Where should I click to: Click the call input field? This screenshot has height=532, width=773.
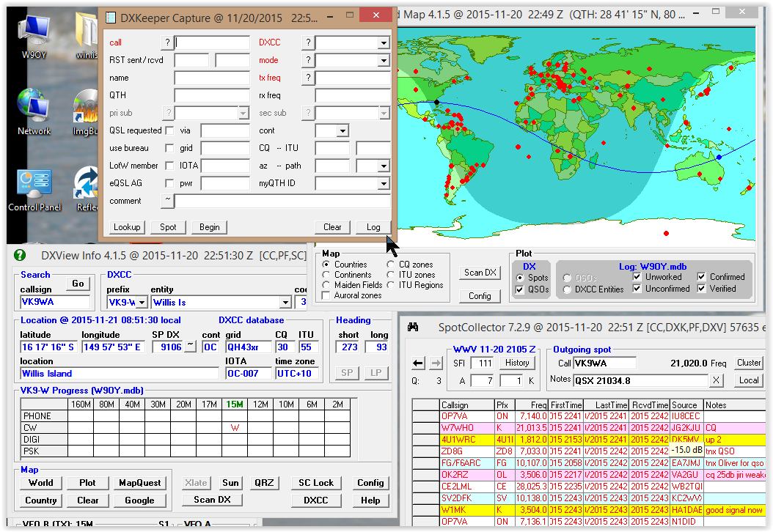(212, 43)
